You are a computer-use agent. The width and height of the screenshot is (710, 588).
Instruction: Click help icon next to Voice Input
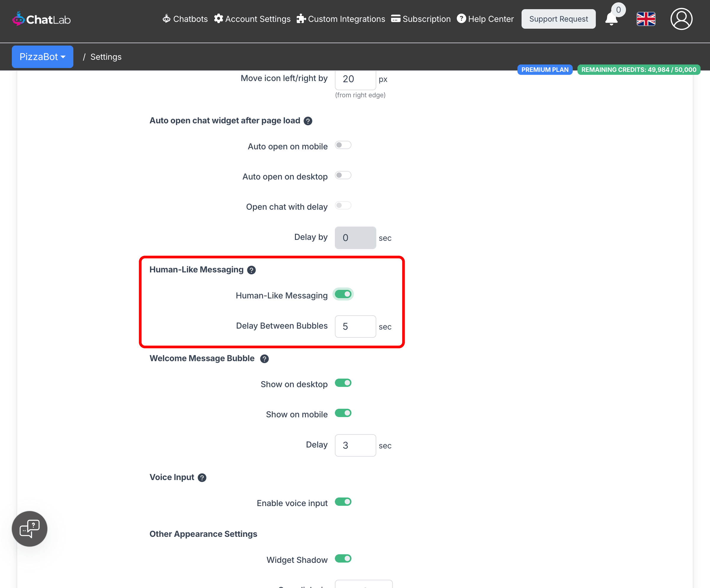tap(202, 478)
